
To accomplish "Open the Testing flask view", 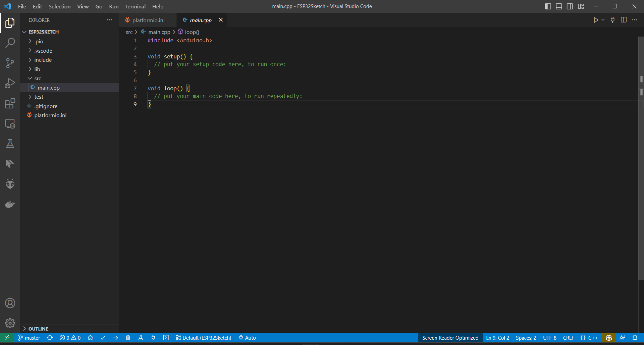I will 10,144.
